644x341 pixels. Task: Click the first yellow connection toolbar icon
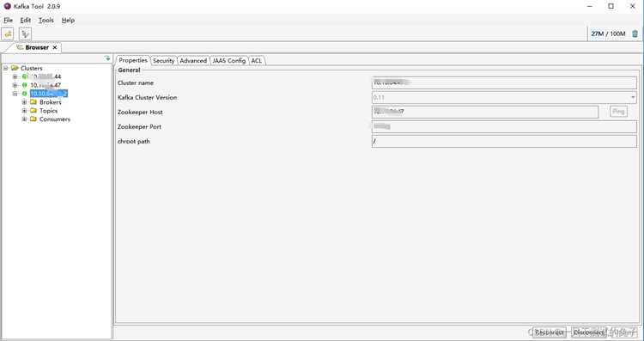pyautogui.click(x=8, y=34)
